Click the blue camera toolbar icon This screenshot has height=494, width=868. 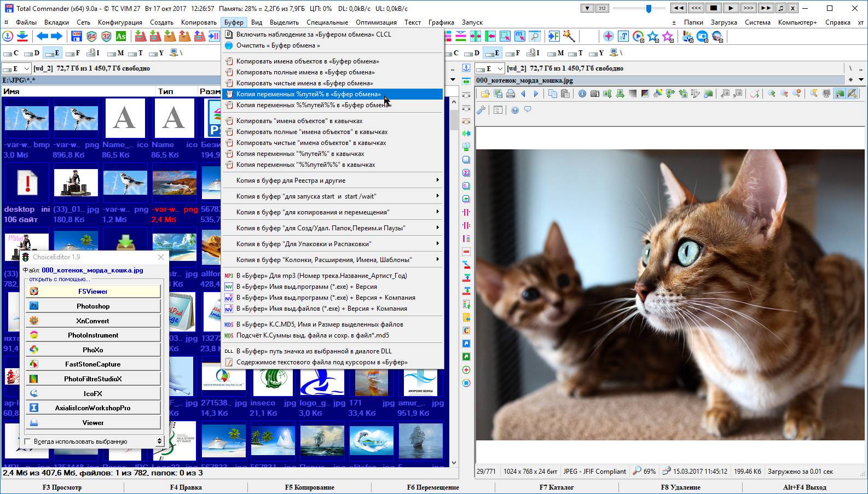pyautogui.click(x=702, y=36)
